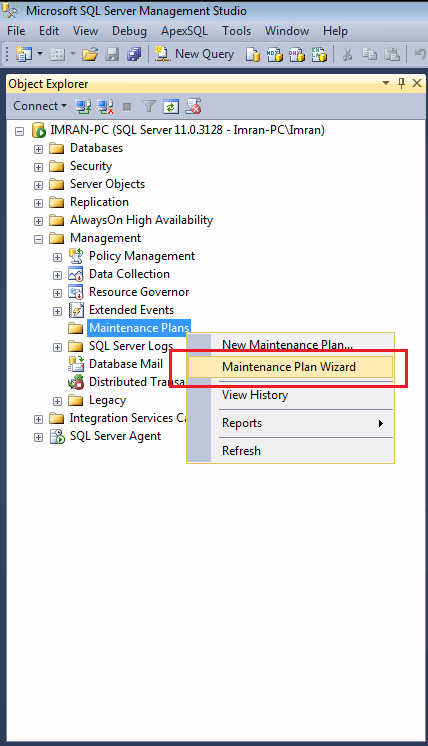The width and height of the screenshot is (428, 746).
Task: Select the Databases tree item
Action: tap(97, 148)
